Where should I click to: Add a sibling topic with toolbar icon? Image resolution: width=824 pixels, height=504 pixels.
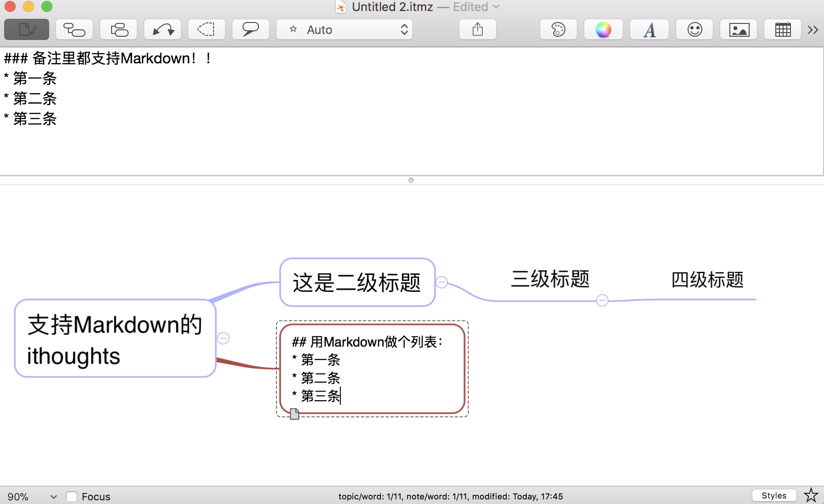[119, 30]
